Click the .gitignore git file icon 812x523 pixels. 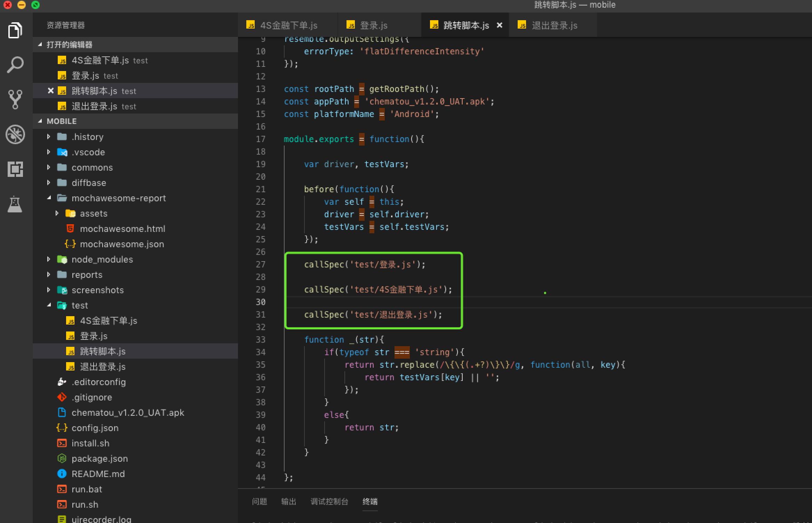(x=62, y=397)
